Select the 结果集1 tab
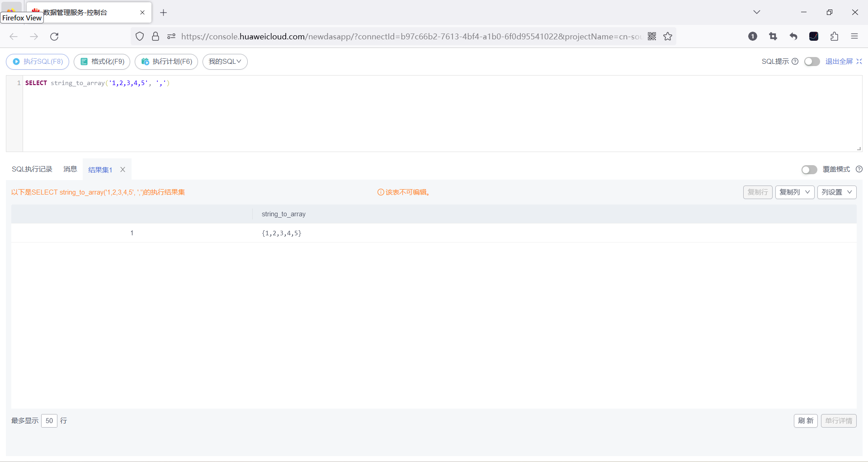The image size is (868, 462). coord(100,170)
